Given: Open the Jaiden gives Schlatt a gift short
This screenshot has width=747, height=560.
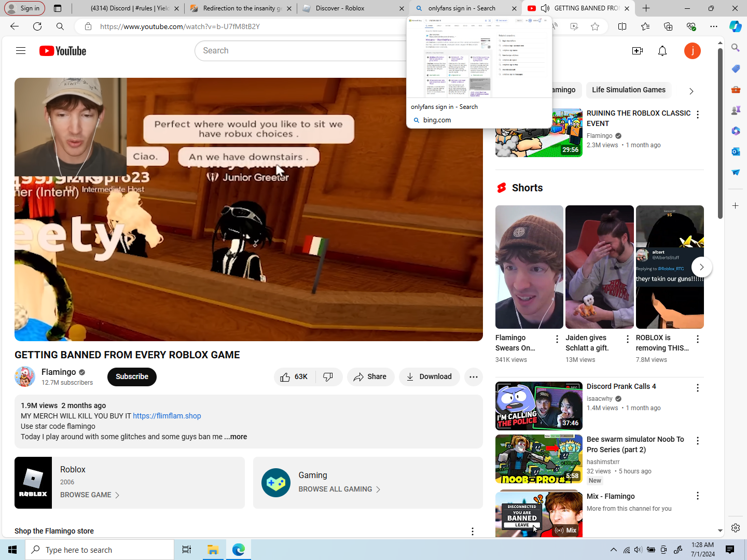Looking at the screenshot, I should [600, 267].
